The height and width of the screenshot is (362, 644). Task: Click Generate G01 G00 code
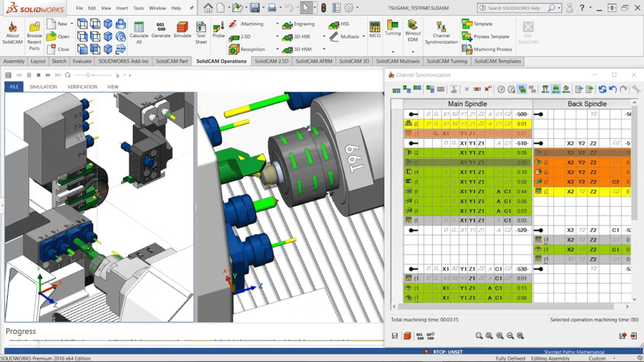(161, 28)
